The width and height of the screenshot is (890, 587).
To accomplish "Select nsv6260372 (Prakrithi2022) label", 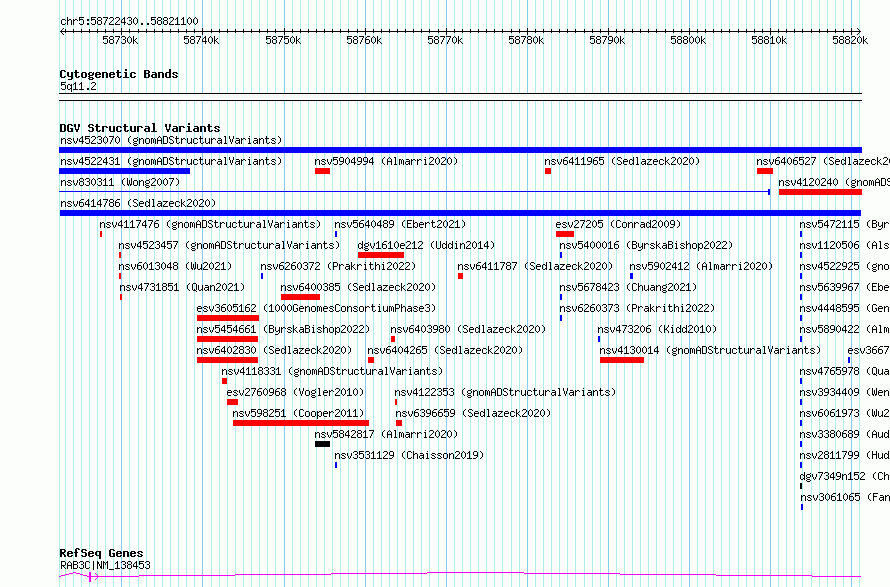I will point(338,266).
